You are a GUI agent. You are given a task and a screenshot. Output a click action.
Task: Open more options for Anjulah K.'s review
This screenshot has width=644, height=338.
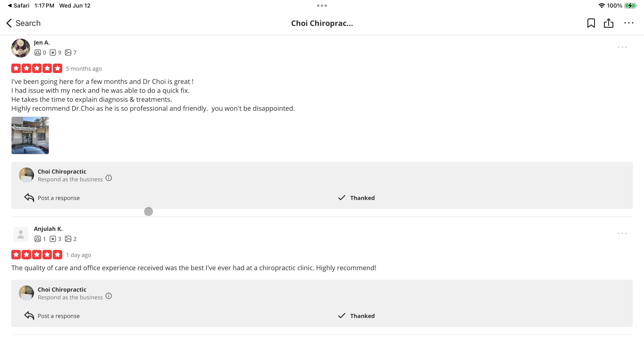pyautogui.click(x=622, y=233)
